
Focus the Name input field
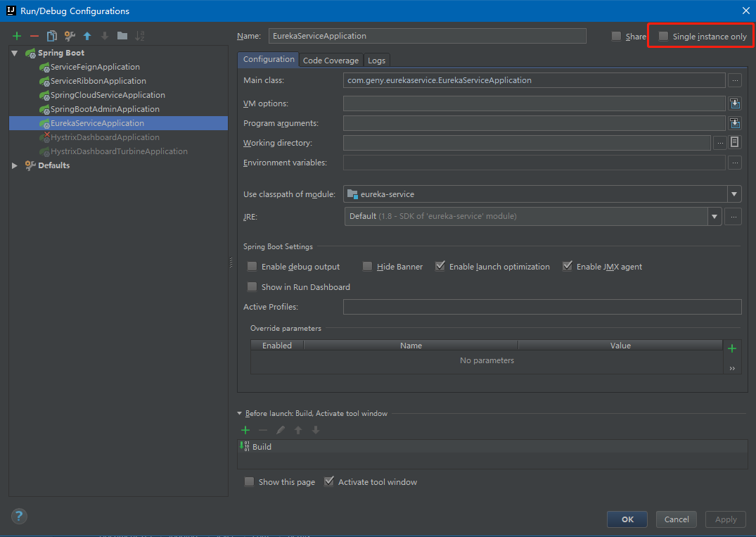[x=427, y=36]
